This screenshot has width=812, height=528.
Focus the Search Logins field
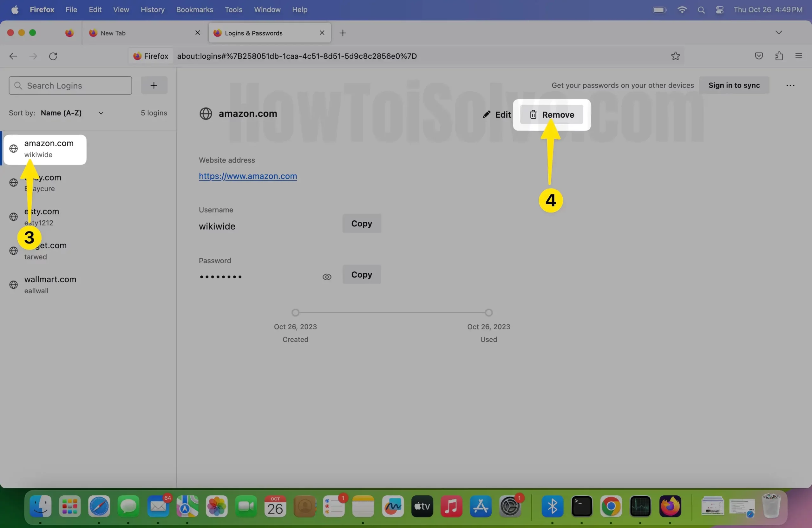coord(70,85)
